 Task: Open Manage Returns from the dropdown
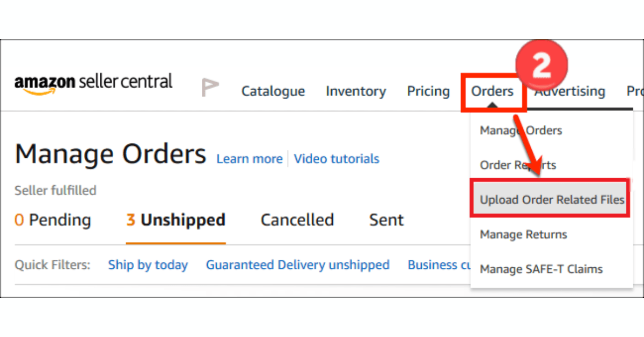pyautogui.click(x=523, y=235)
